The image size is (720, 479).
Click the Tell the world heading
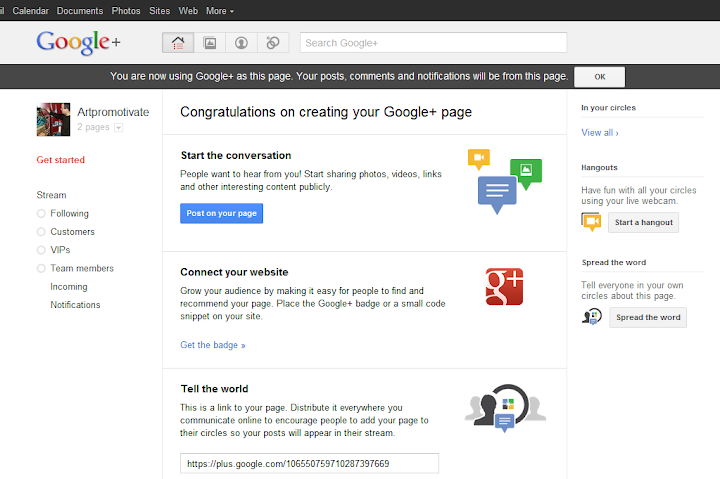[x=214, y=389]
